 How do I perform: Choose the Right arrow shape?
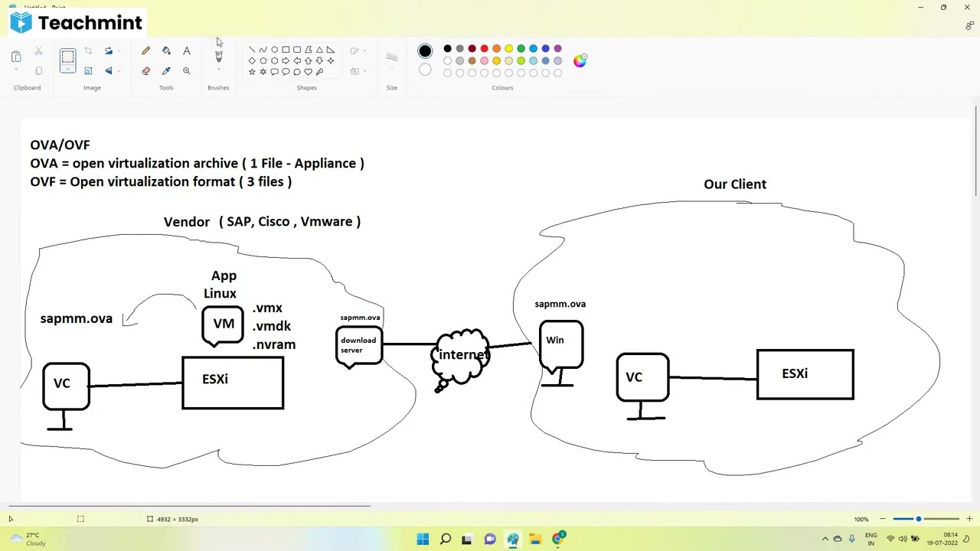[286, 60]
